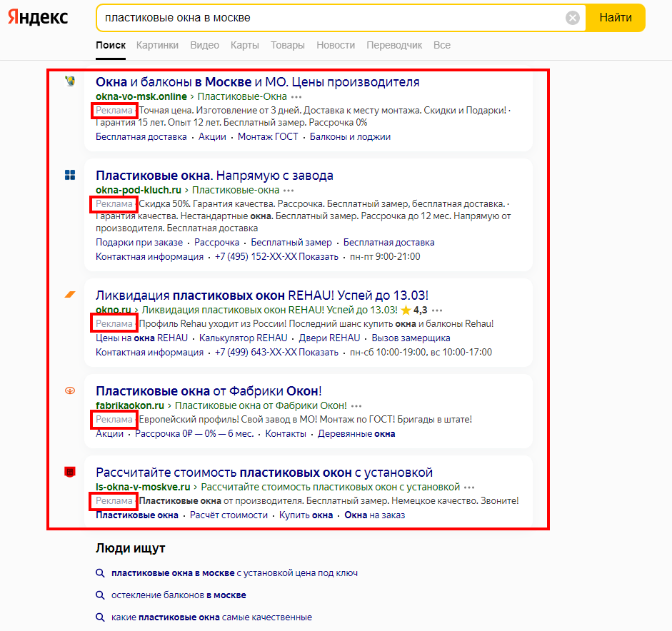Click the favicon of okna-pod-kluch.ru result
672x631 pixels.
(x=70, y=175)
